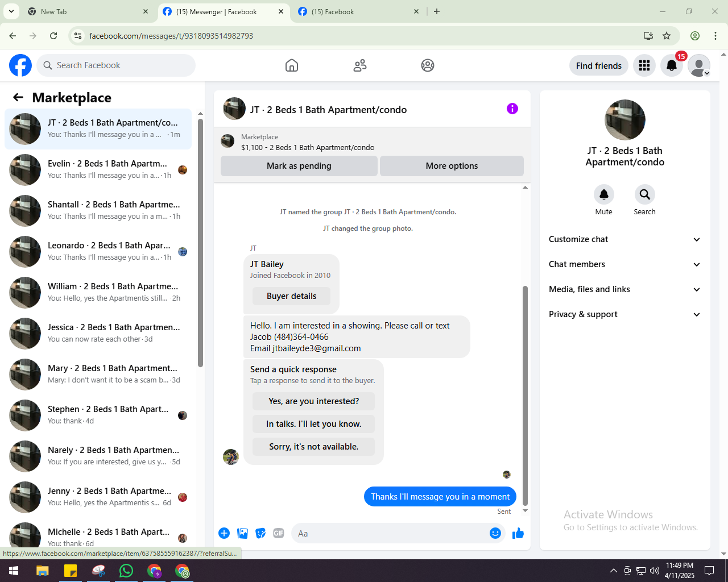Search in conversation magnifier icon
728x582 pixels.
click(644, 194)
